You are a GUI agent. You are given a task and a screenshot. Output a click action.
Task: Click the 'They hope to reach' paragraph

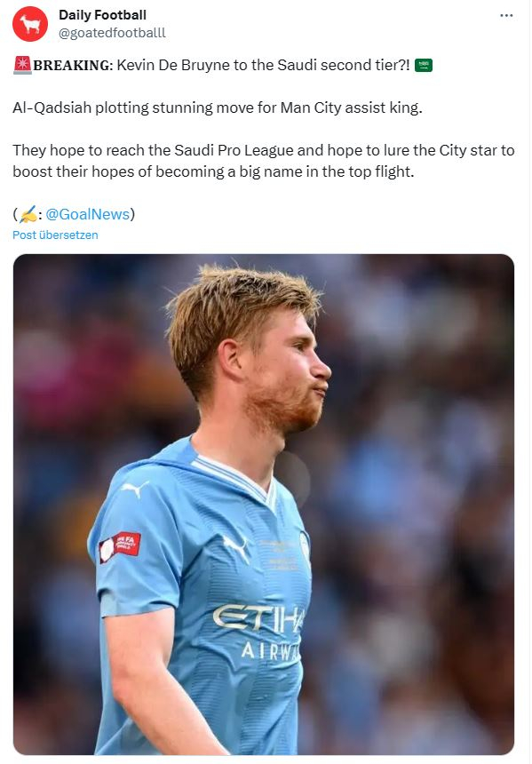(264, 161)
